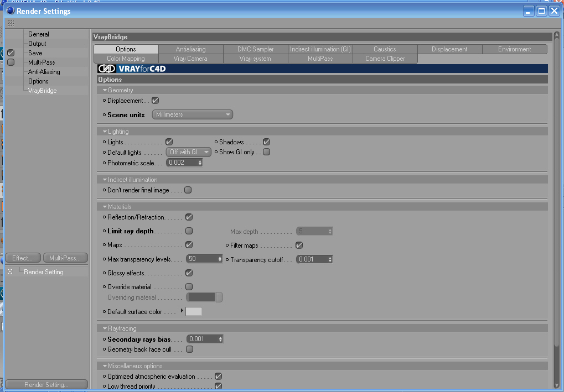Open default surface color arrow expander
The width and height of the screenshot is (564, 392).
tap(182, 310)
